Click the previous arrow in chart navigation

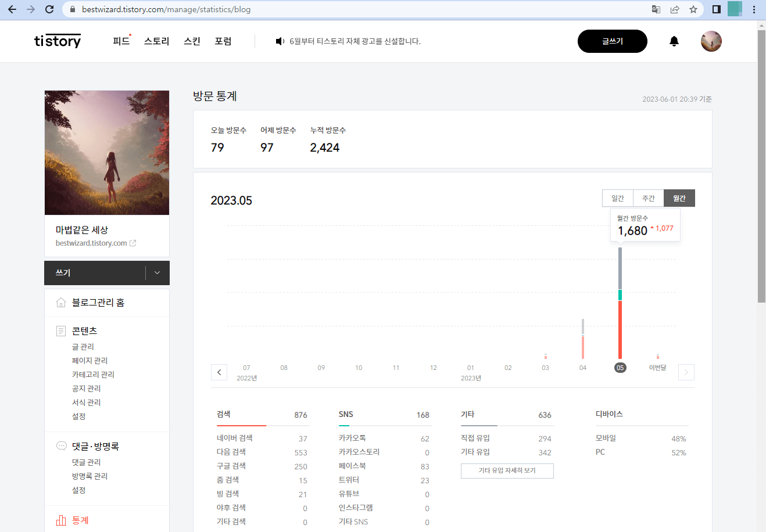point(219,372)
